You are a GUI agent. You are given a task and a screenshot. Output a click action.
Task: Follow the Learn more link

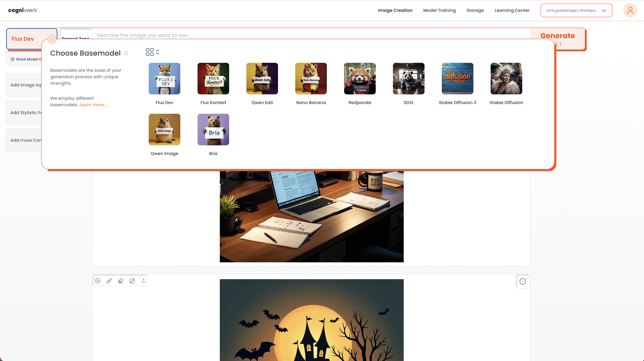[94, 105]
